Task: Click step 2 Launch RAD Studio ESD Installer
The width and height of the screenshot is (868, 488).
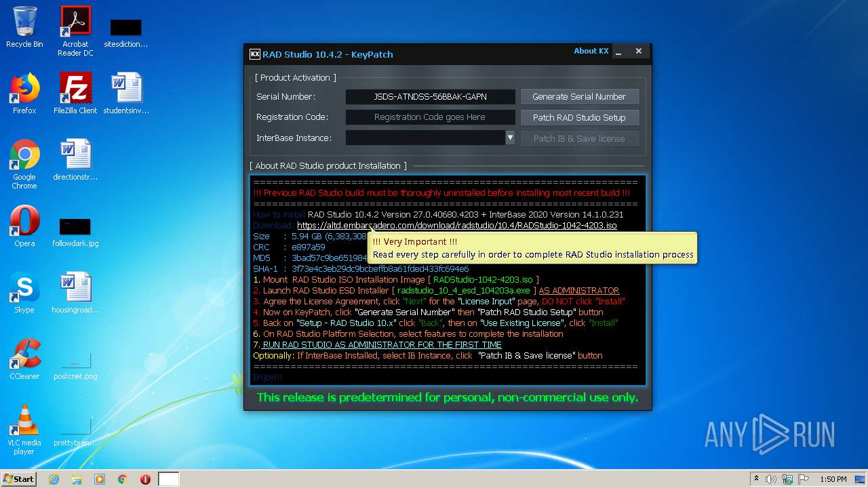Action: point(436,291)
